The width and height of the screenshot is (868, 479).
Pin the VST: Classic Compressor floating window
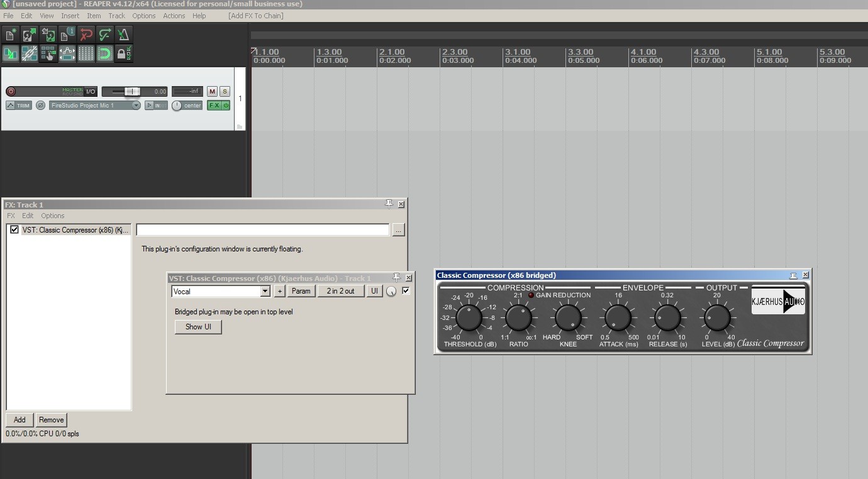pos(396,277)
